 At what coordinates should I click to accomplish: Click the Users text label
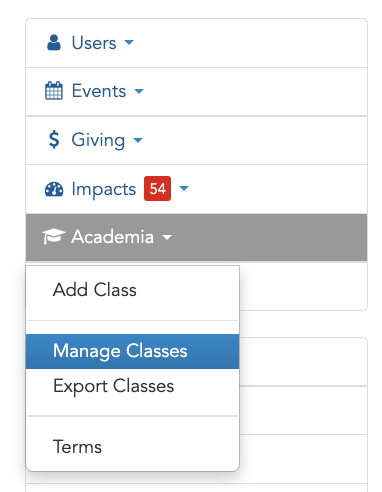94,43
